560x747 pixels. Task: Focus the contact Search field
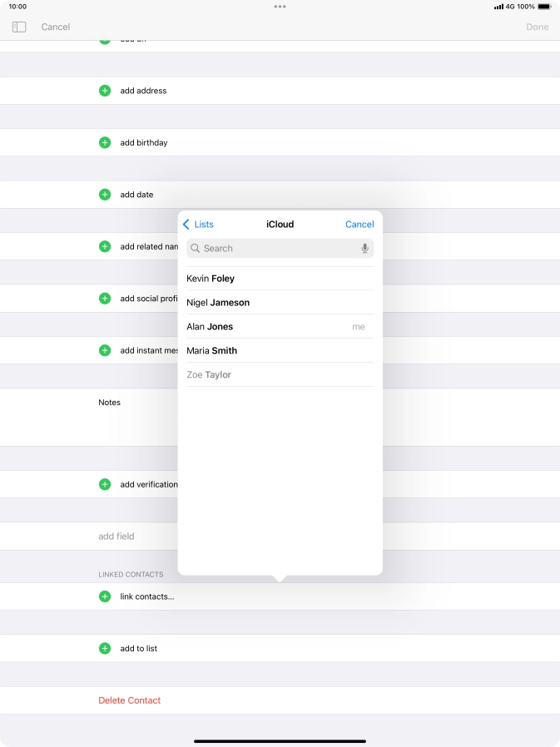tap(275, 248)
